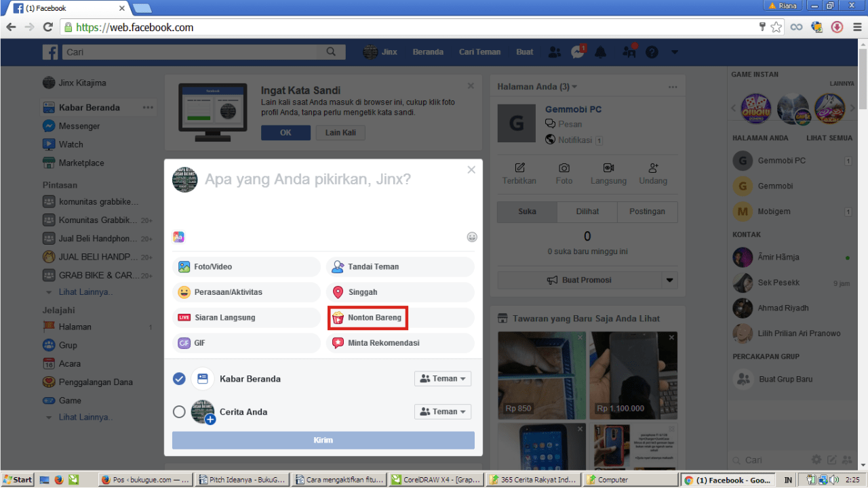This screenshot has height=488, width=868.
Task: Open the account menu dropdown arrow
Action: pyautogui.click(x=674, y=52)
